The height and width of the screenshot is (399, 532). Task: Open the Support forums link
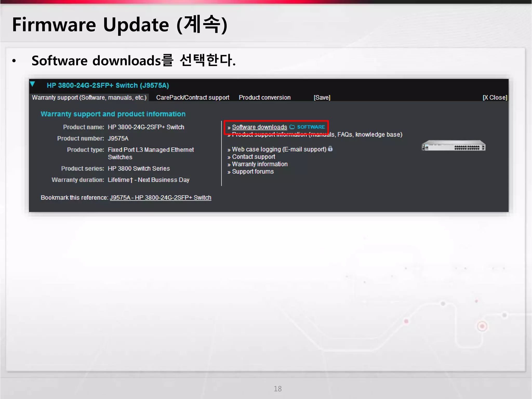point(252,171)
